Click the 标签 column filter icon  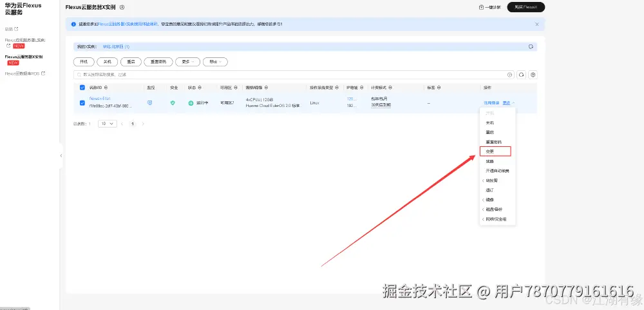[x=439, y=88]
